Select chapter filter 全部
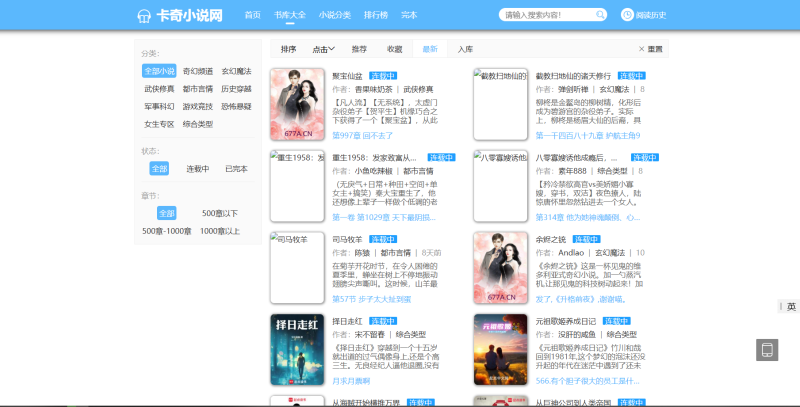Image resolution: width=800 pixels, height=407 pixels. pos(166,213)
